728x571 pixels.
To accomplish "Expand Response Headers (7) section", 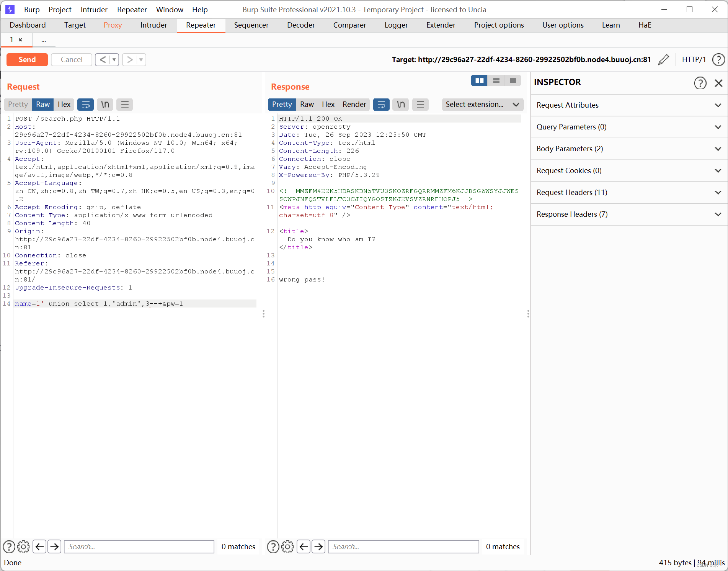I will [629, 214].
